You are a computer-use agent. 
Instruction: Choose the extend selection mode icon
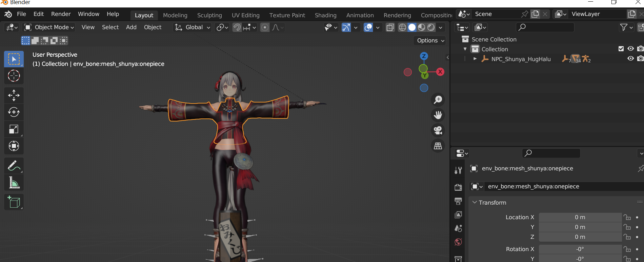click(x=35, y=41)
